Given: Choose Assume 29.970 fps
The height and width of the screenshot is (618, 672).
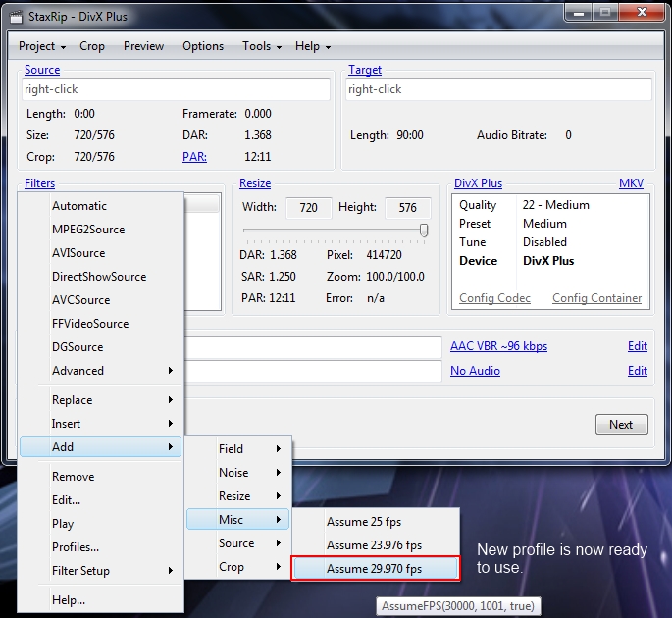Looking at the screenshot, I should coord(376,569).
